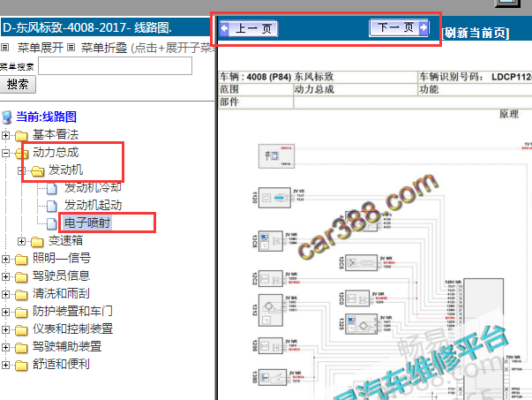Expand the 仪表和控制装置 folder node
Screen dimensions: 532x400
point(5,329)
